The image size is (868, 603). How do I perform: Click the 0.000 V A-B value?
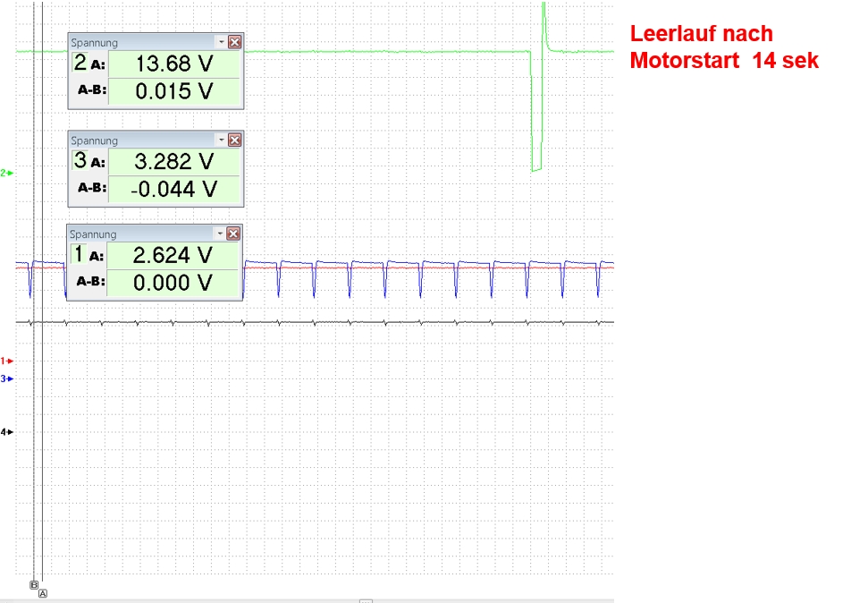click(173, 284)
